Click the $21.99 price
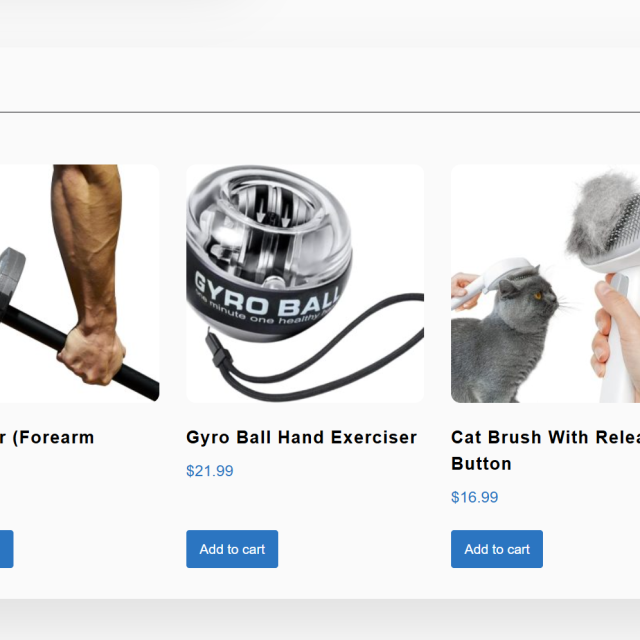Screen dimensions: 640x640 tap(210, 471)
